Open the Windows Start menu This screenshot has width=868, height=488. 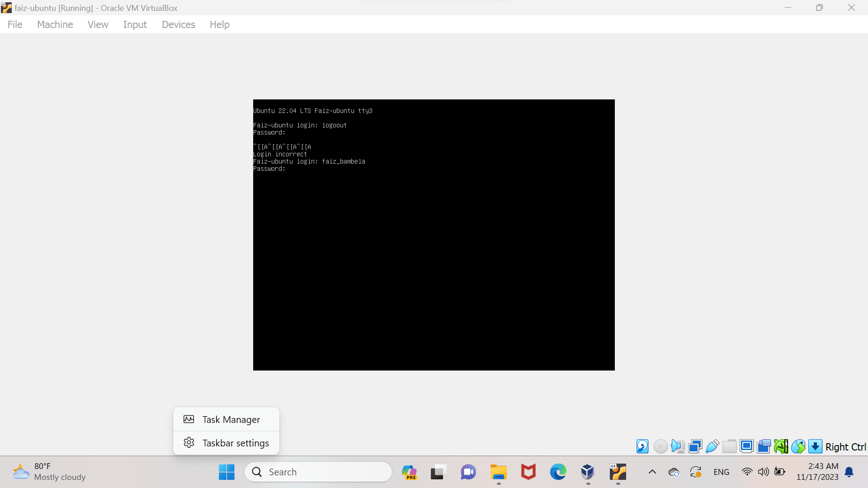click(226, 472)
